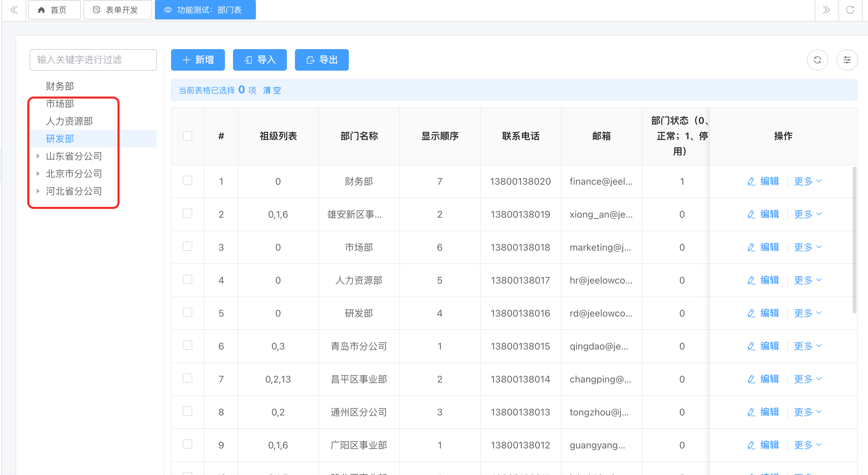
Task: Click the scroll tabs right double-arrow icon
Action: 826,10
